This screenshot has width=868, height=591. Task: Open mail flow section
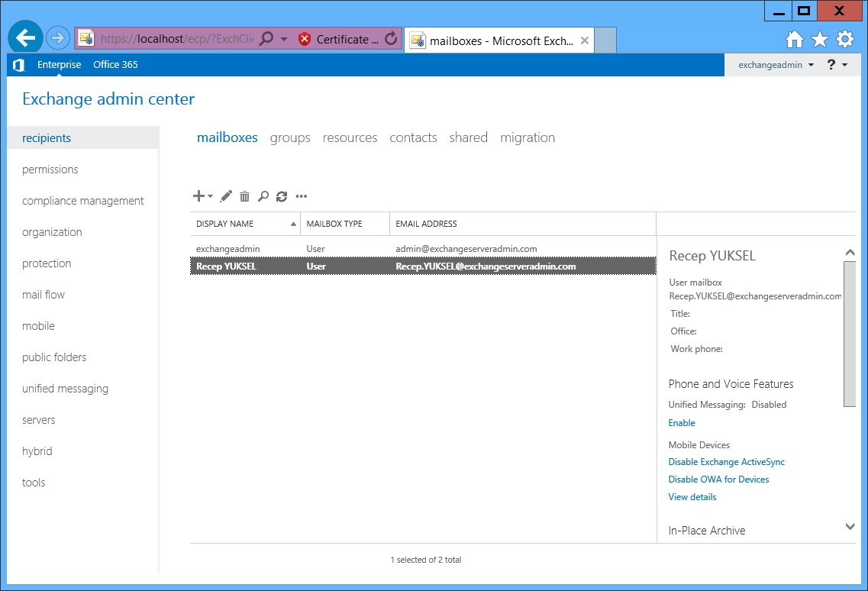click(x=44, y=295)
